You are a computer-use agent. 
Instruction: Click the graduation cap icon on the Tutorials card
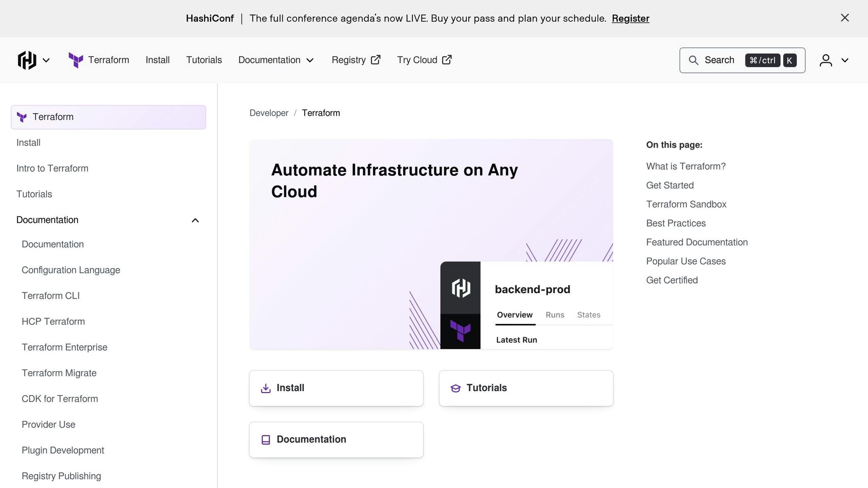click(456, 388)
